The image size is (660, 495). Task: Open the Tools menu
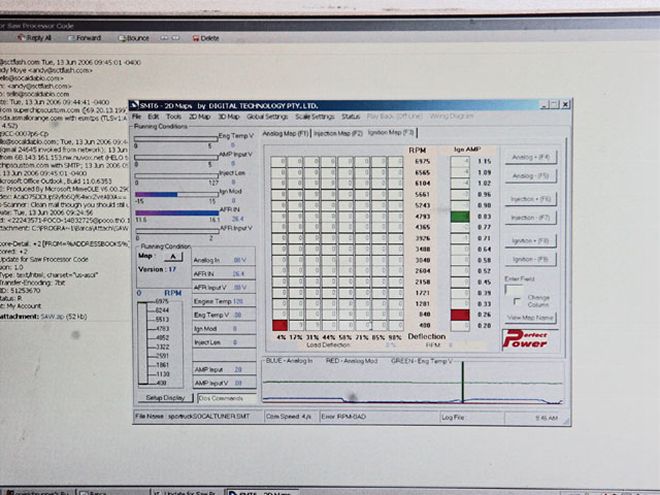pos(173,116)
